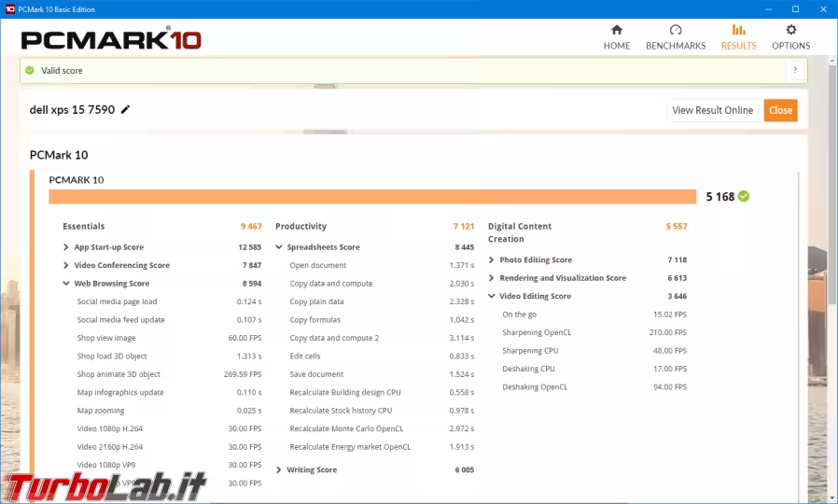
Task: Select Recalculate Stock history CPU row
Action: click(x=382, y=411)
